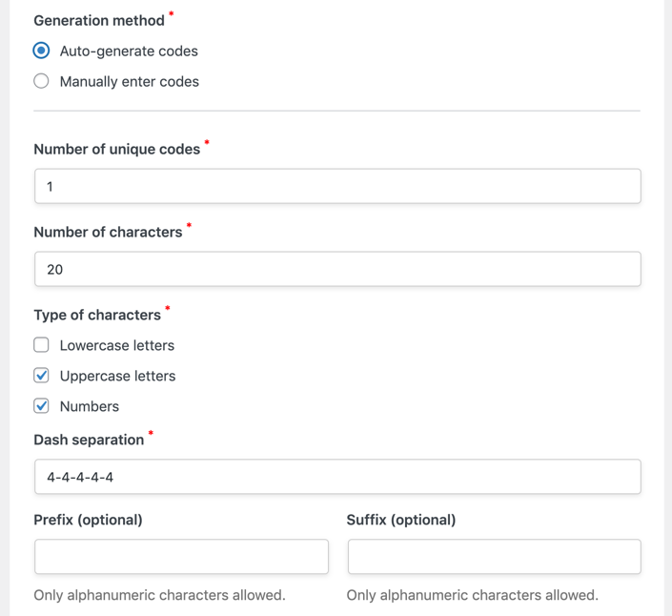This screenshot has width=672, height=616.
Task: Click the "Numbers" checkbox label text
Action: tap(89, 406)
